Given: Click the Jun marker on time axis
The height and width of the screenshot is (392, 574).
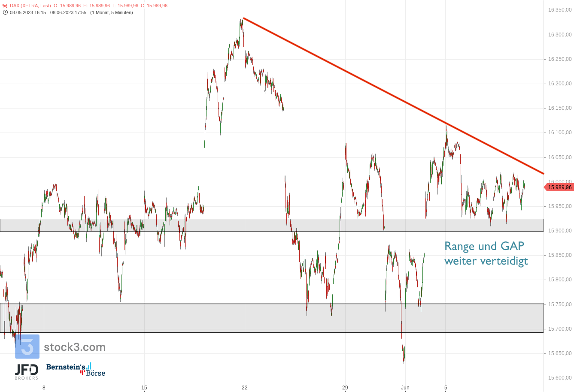Looking at the screenshot, I should click(405, 388).
